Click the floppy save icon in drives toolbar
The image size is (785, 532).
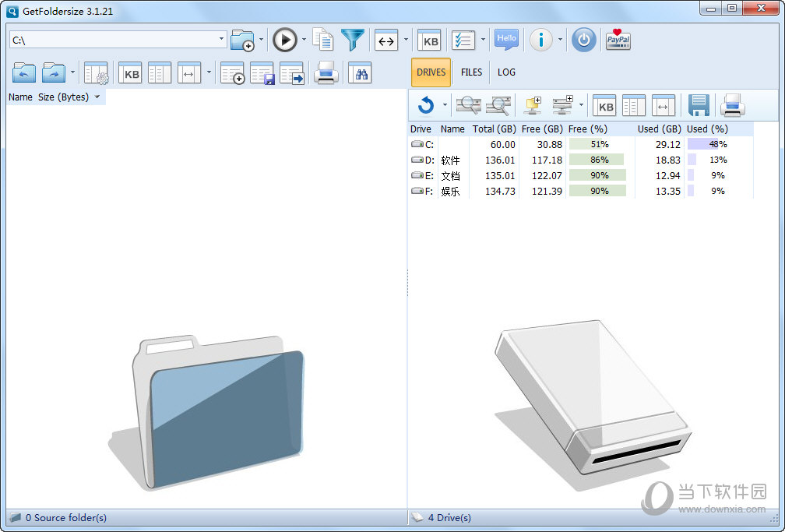pyautogui.click(x=699, y=105)
